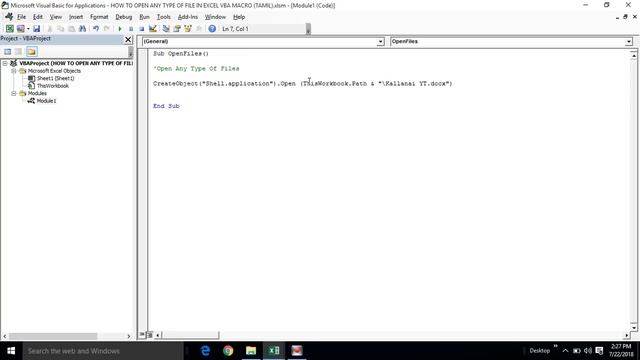Screen dimensions: 640x360
Task: Open the Tools menu
Action: coord(163,17)
